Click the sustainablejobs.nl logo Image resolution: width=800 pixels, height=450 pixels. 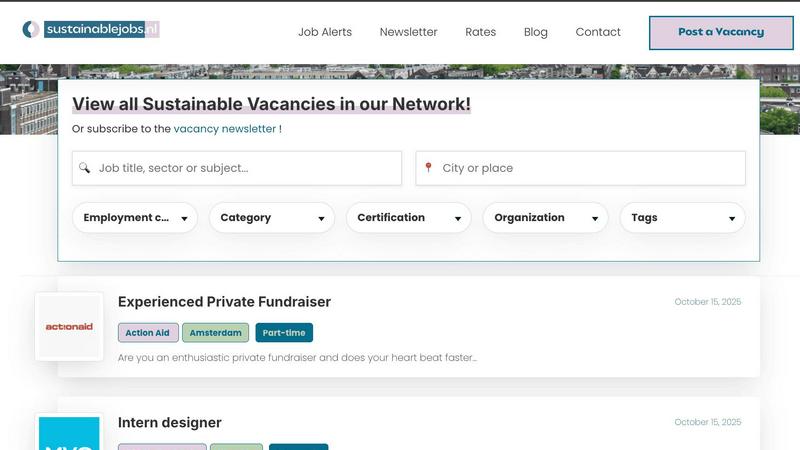click(x=91, y=30)
